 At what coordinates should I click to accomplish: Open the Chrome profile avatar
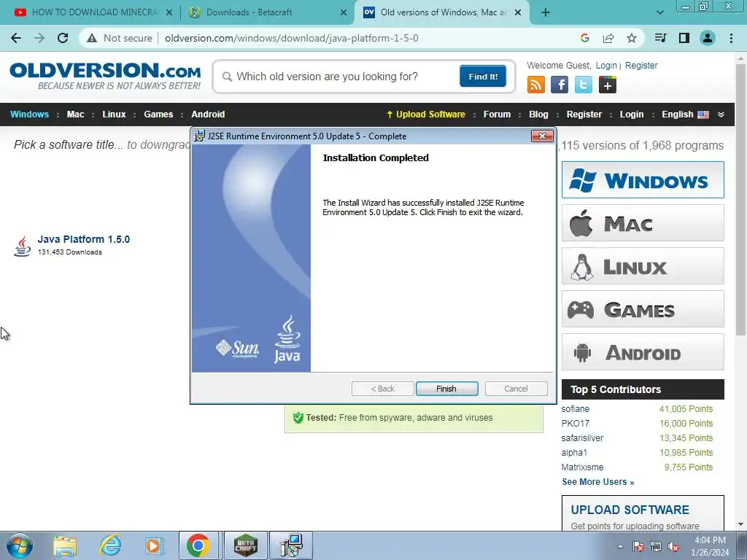708,38
